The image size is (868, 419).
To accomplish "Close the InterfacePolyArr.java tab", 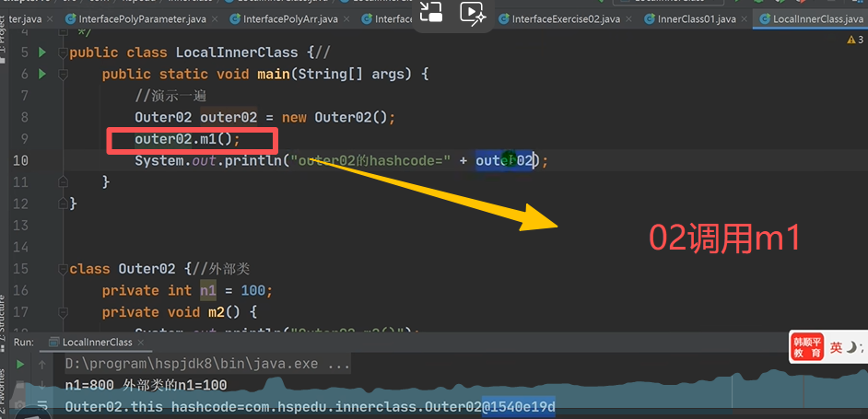I will point(346,19).
